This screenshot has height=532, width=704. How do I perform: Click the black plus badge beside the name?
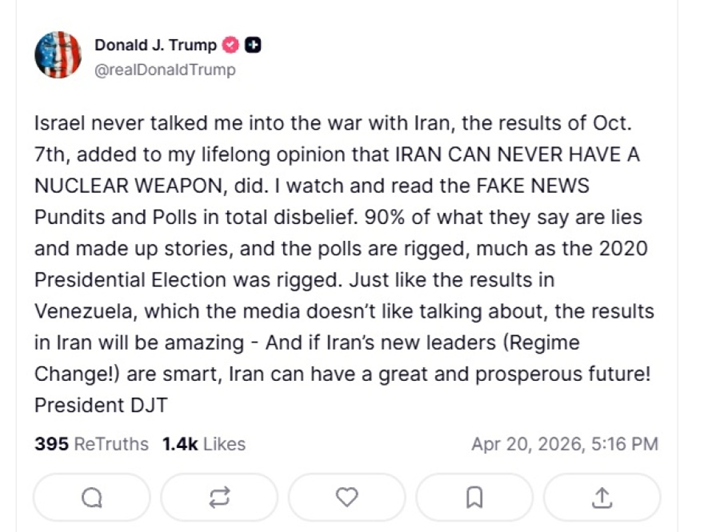pos(254,45)
